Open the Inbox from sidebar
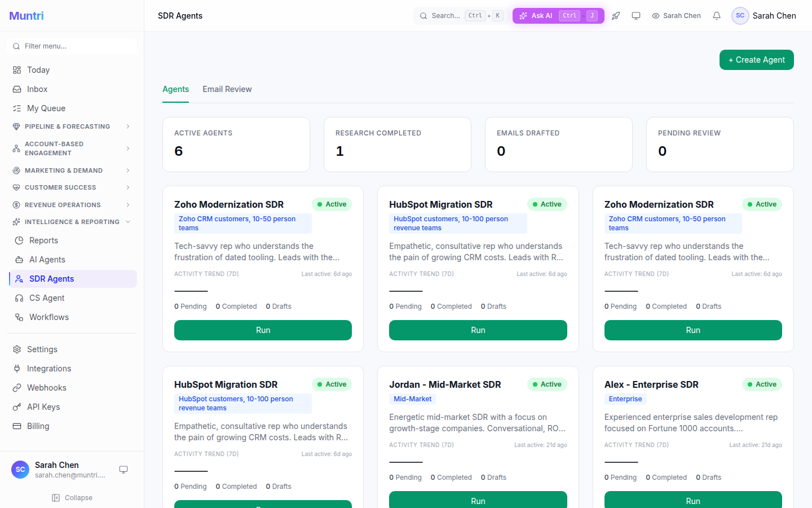 (x=37, y=89)
